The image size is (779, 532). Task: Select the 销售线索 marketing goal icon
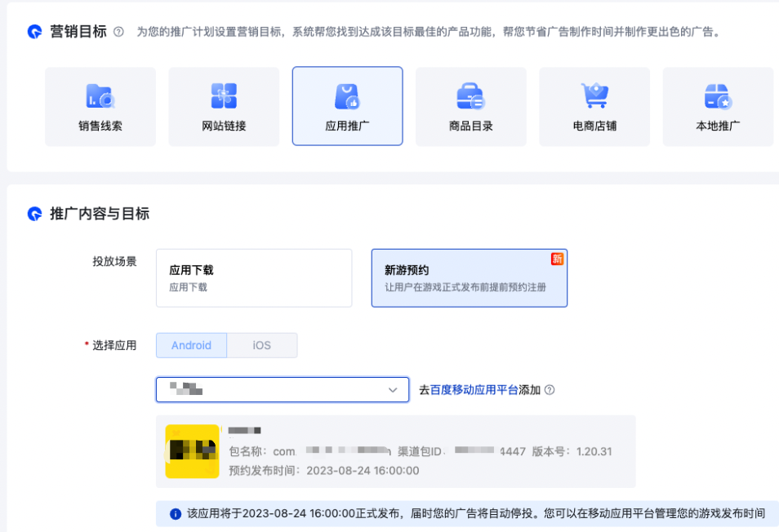(x=100, y=96)
